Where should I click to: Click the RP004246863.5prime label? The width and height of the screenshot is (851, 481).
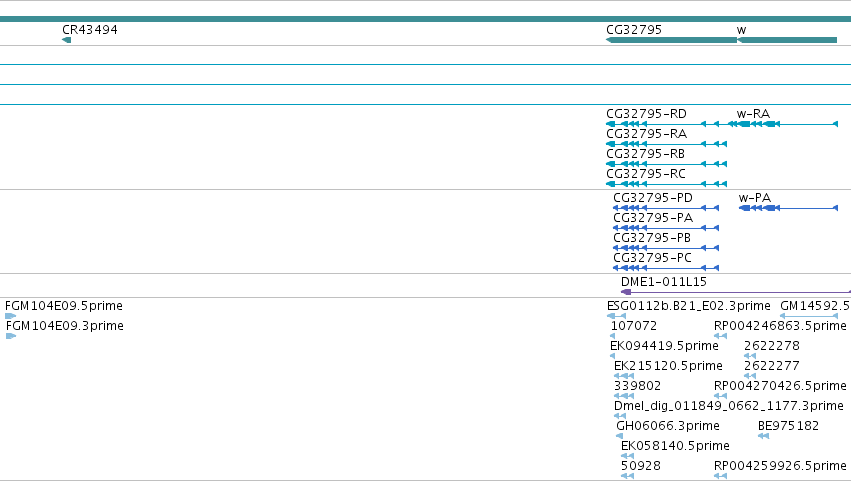click(x=780, y=326)
